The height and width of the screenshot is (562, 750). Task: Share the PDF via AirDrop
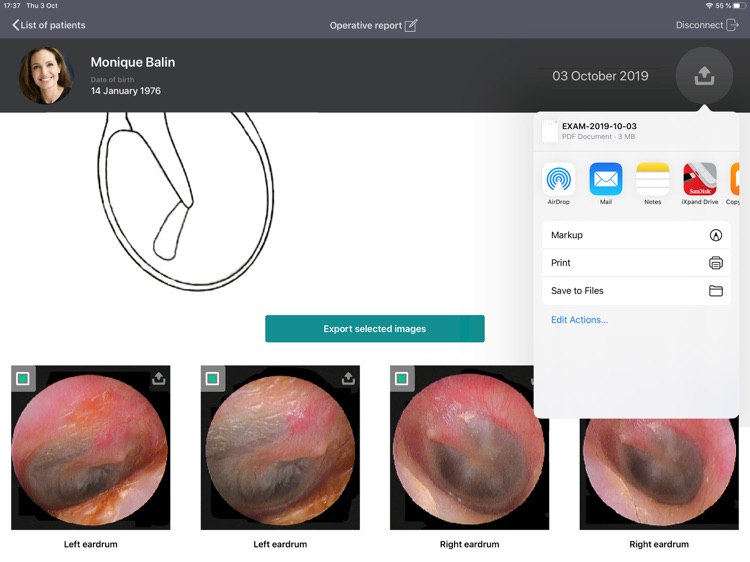(559, 184)
